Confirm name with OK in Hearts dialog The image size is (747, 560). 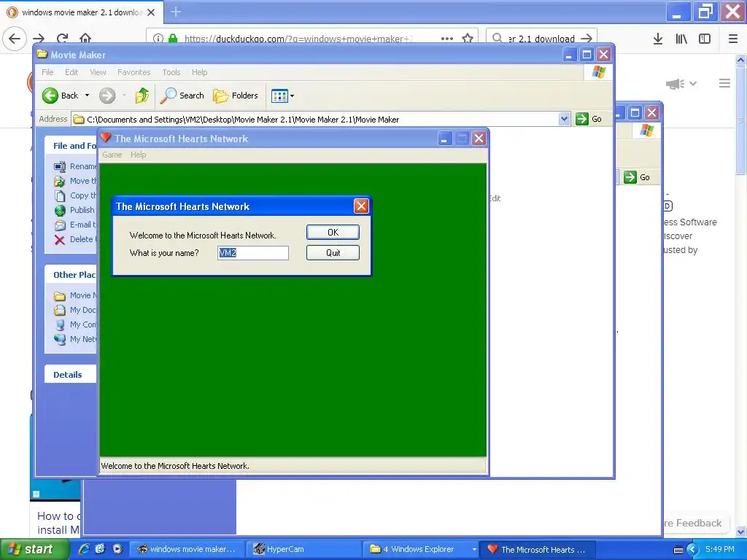pyautogui.click(x=333, y=233)
